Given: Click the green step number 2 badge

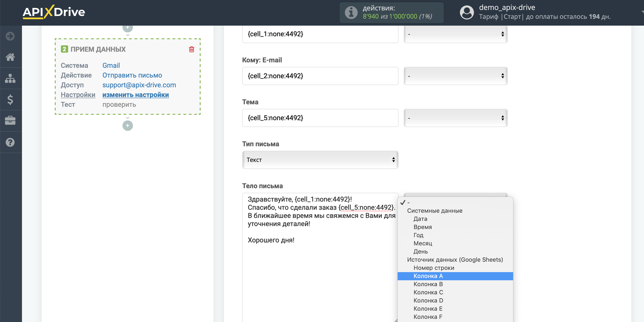Looking at the screenshot, I should [64, 49].
